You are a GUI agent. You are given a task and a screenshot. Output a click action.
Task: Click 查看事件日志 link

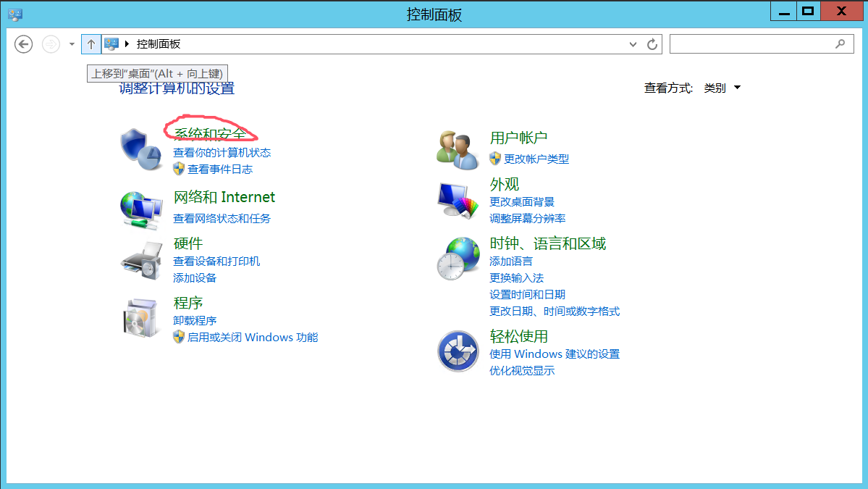(220, 170)
